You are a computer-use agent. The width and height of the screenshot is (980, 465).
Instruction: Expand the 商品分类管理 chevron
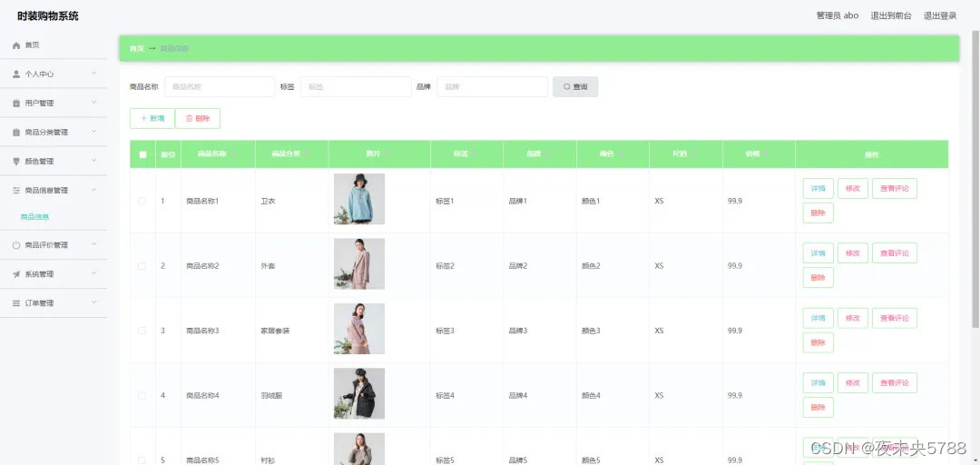point(93,132)
